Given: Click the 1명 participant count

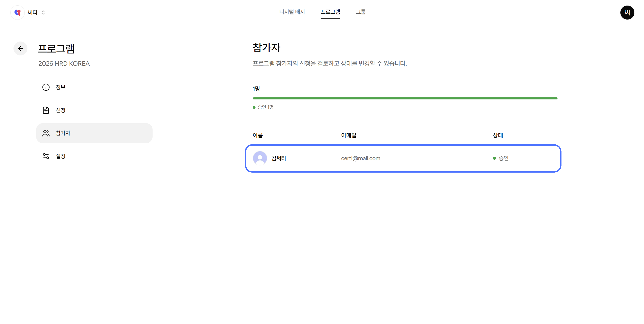Looking at the screenshot, I should (x=256, y=89).
